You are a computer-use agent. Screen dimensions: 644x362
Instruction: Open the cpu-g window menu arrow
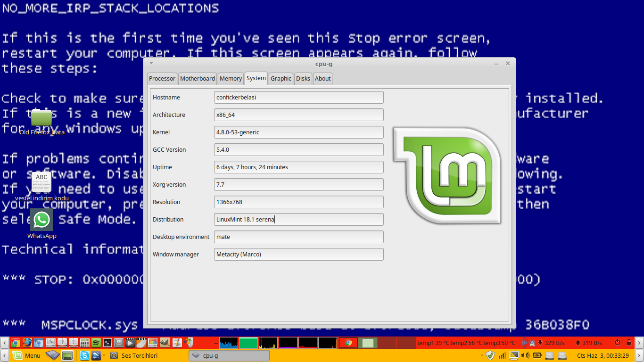(151, 63)
